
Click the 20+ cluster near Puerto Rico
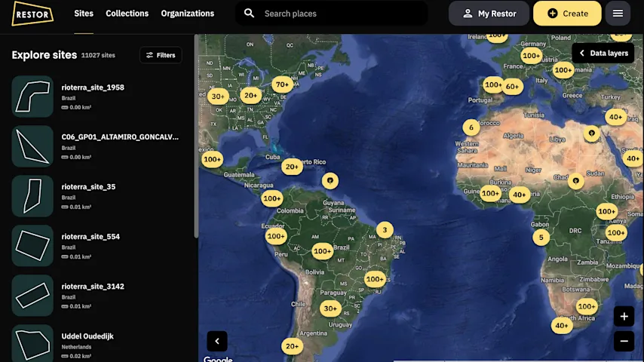point(292,167)
